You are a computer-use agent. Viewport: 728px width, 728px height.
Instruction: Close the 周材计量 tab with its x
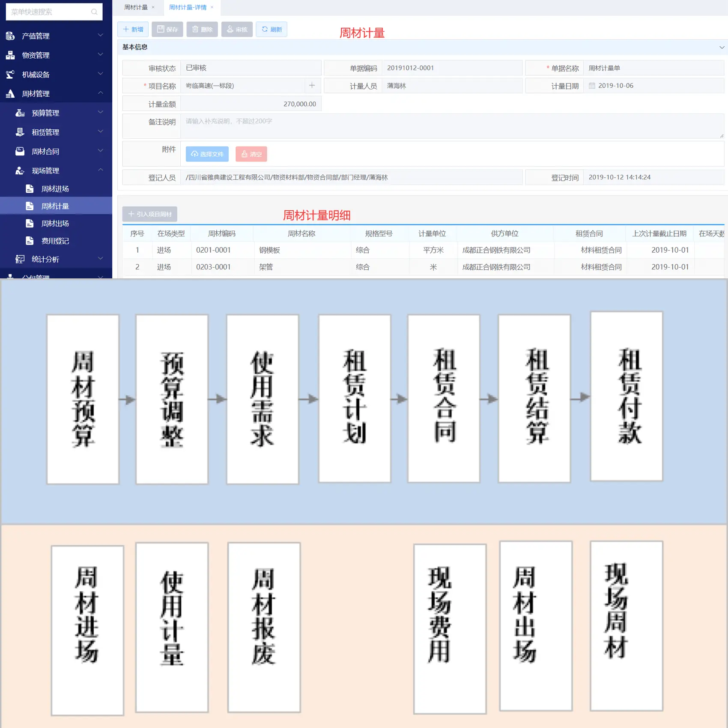tap(153, 7)
